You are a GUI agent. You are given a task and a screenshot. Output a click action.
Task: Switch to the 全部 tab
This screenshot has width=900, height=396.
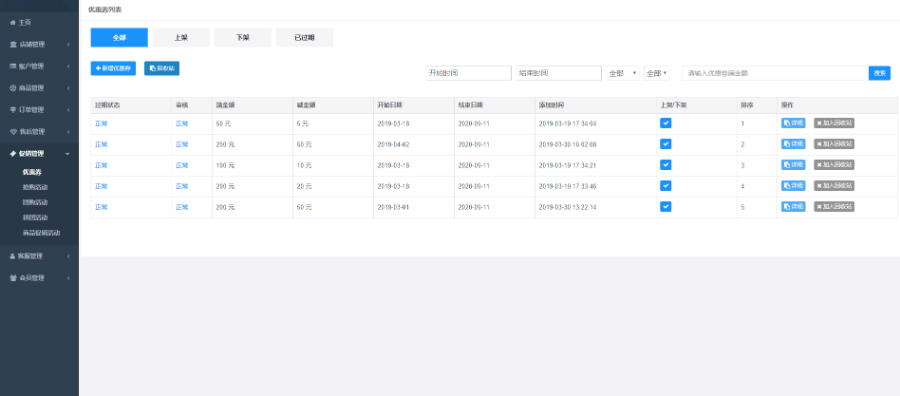pyautogui.click(x=119, y=37)
